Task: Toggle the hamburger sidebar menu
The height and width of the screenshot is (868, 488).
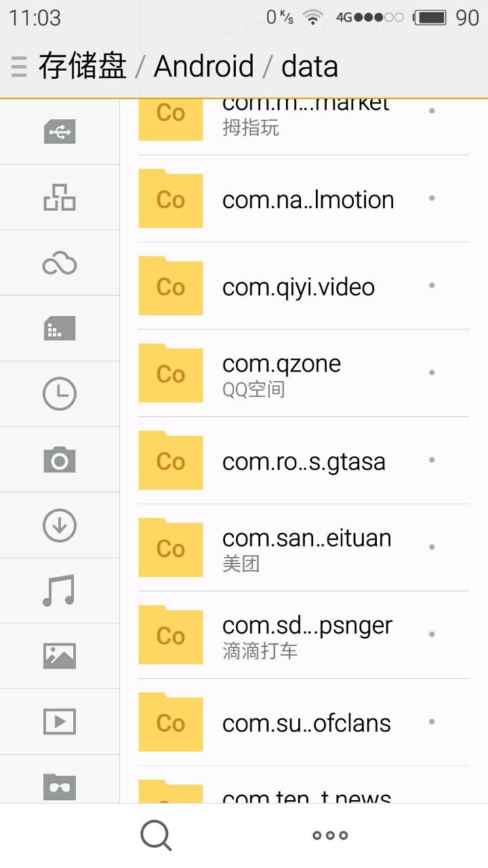Action: [x=19, y=66]
